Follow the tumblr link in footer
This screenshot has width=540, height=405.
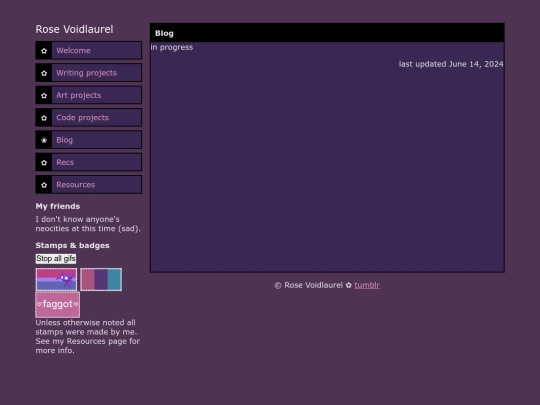point(367,285)
